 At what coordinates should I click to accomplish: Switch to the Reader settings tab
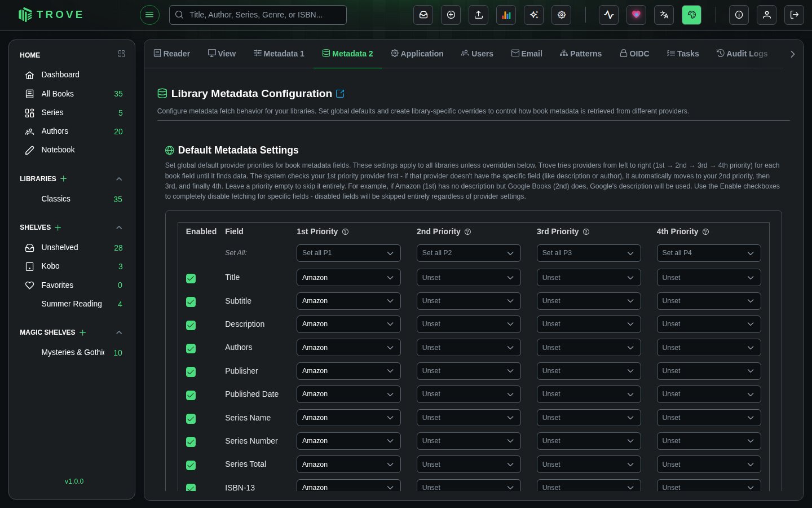(172, 54)
